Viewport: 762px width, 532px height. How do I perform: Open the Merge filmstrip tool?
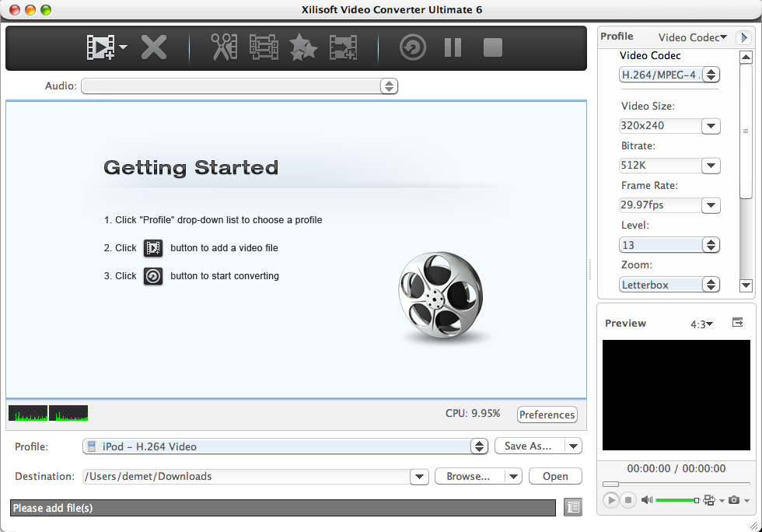[264, 47]
